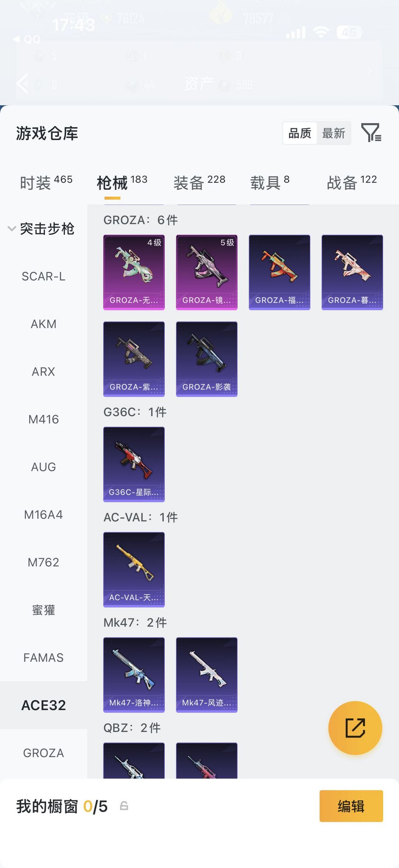Switch to the 时装 tab
399x868 pixels.
46,183
